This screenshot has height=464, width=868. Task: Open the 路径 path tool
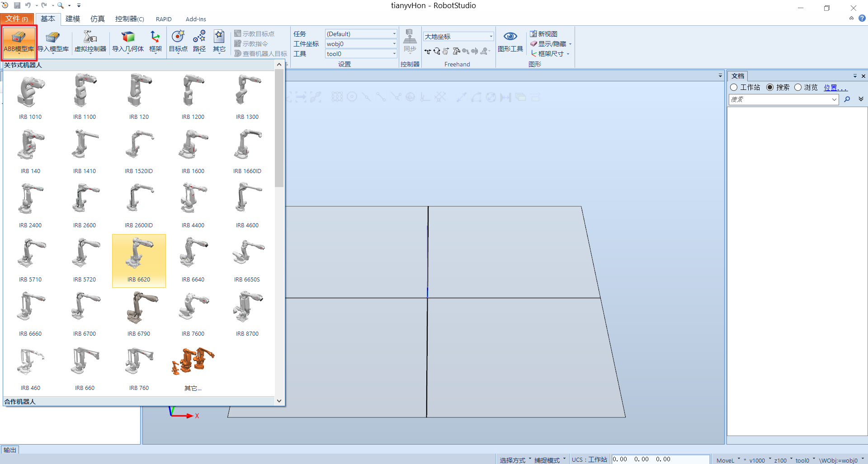[x=199, y=43]
